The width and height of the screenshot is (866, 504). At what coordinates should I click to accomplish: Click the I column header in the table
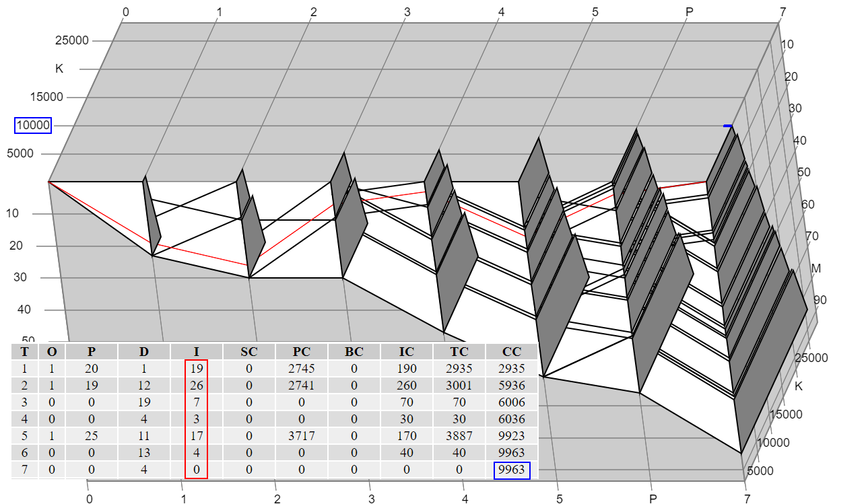197,351
